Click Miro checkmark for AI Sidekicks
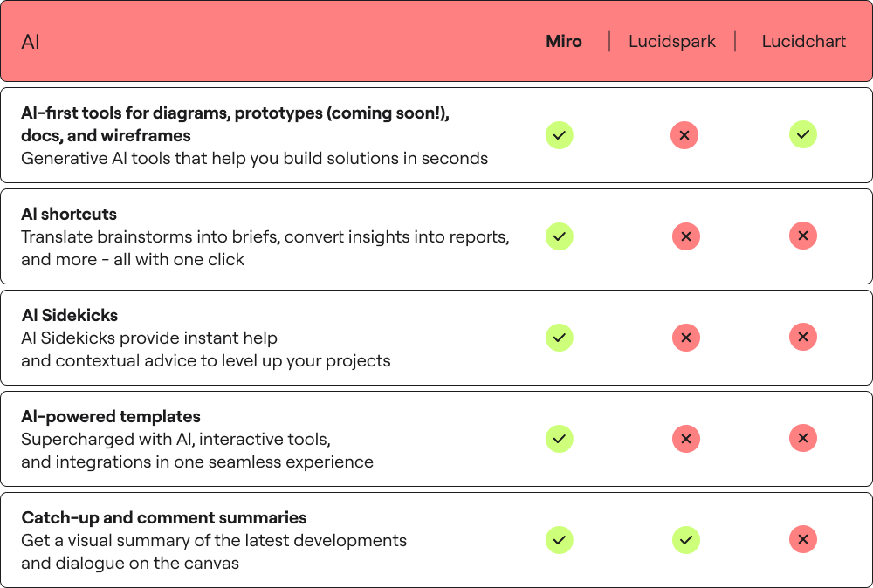 tap(559, 338)
